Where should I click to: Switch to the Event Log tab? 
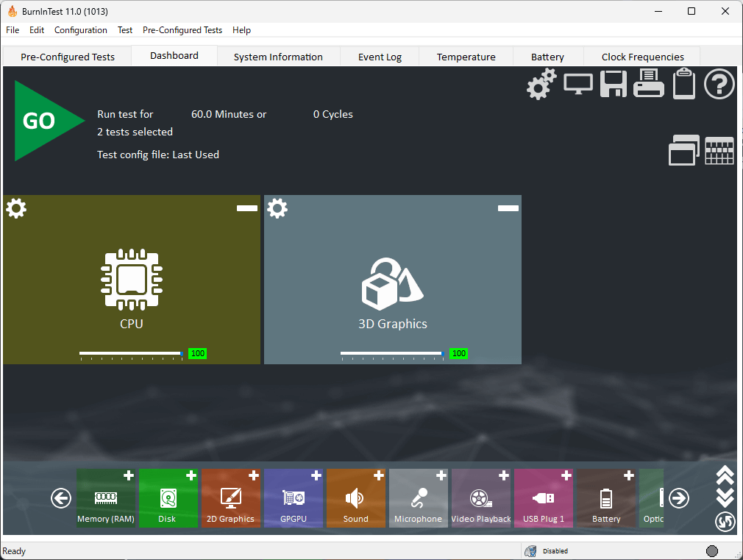point(380,57)
